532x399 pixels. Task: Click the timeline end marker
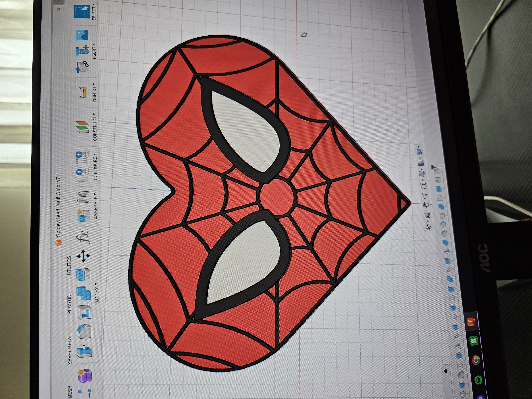point(436,167)
